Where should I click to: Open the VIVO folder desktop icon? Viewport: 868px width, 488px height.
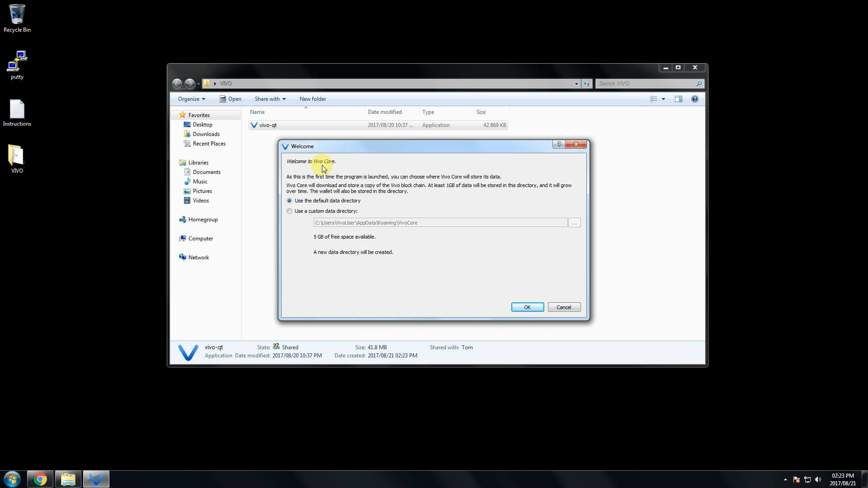[x=17, y=157]
